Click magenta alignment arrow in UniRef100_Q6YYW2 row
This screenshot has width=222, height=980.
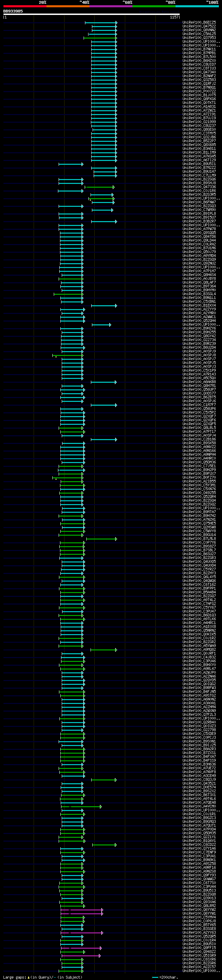tap(82, 910)
